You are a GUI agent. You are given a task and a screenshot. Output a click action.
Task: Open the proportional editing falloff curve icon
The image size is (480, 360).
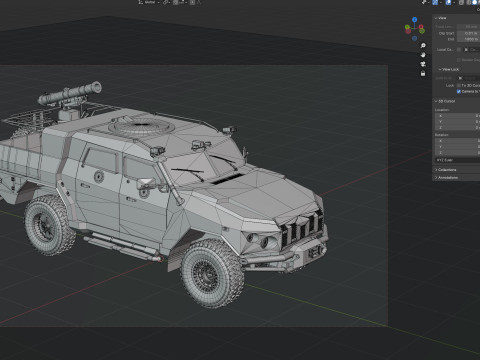point(199,2)
